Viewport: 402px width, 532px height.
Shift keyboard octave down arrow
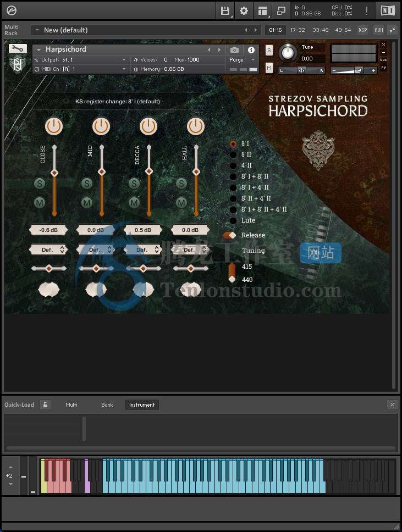(x=10, y=484)
